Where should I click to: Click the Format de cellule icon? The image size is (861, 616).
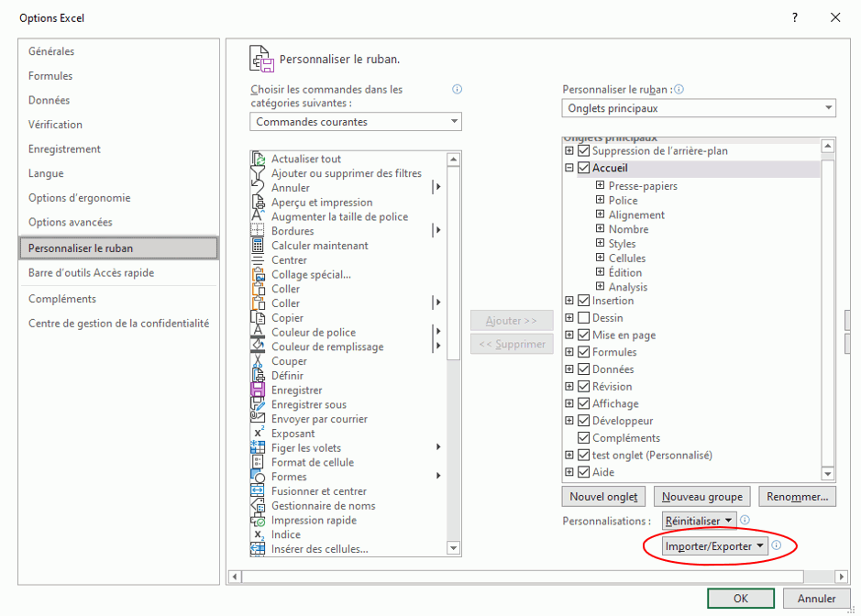coord(258,462)
